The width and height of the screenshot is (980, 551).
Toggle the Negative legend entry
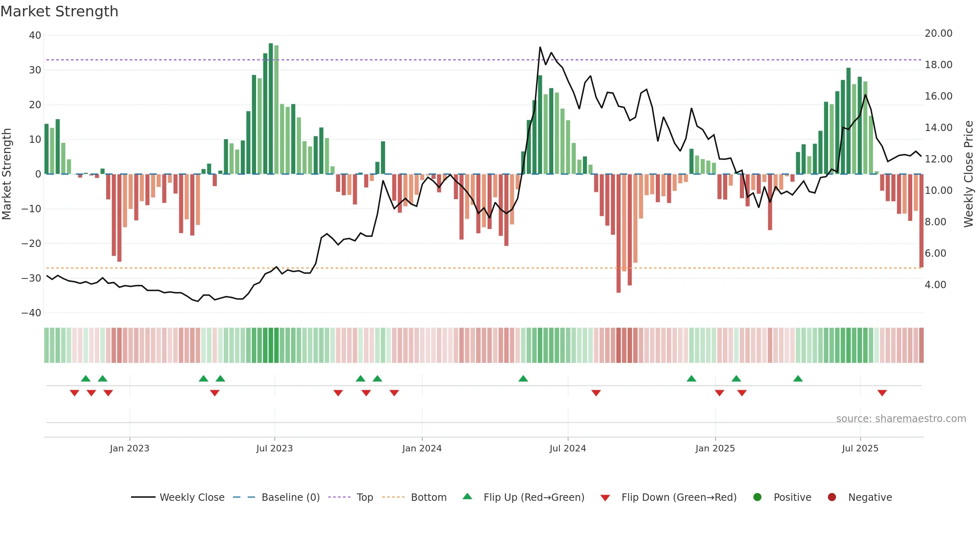[x=860, y=497]
